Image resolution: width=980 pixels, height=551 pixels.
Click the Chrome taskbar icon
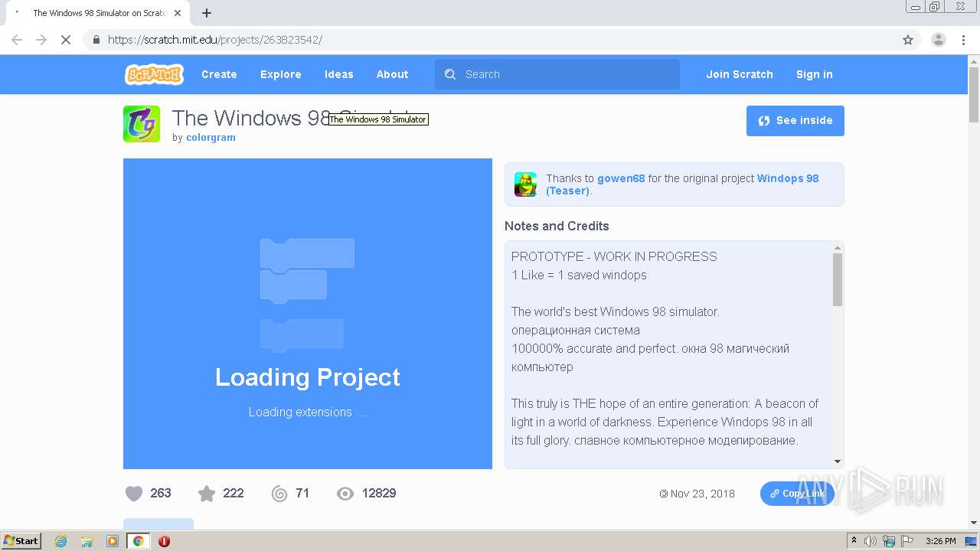coord(138,541)
